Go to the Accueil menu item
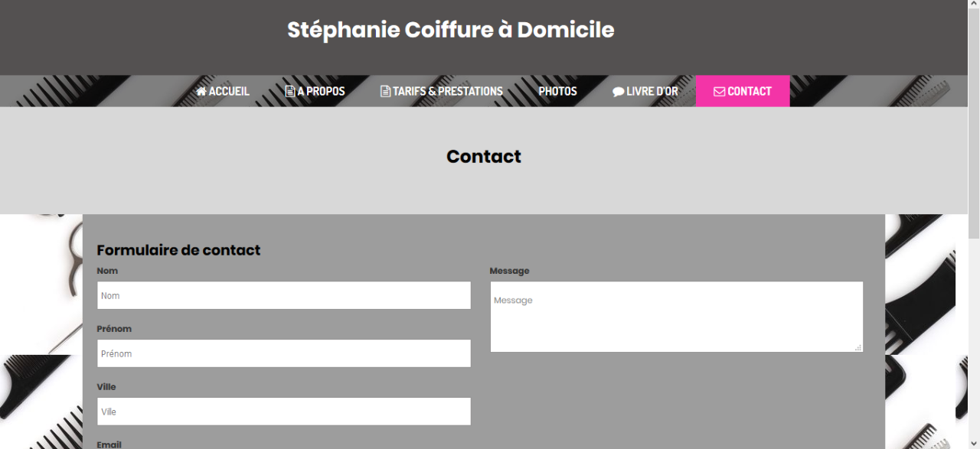The image size is (980, 449). point(223,91)
